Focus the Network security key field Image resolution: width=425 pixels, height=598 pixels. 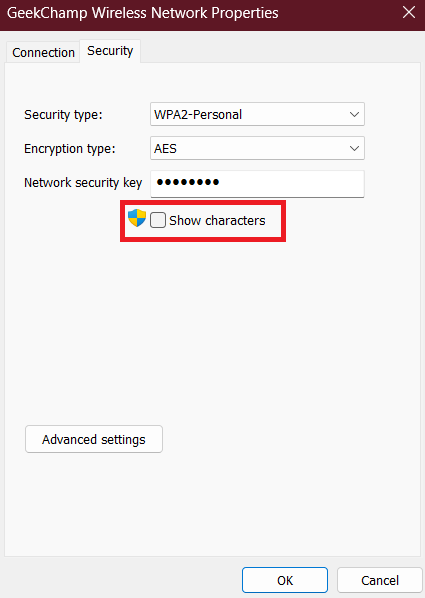pos(258,184)
